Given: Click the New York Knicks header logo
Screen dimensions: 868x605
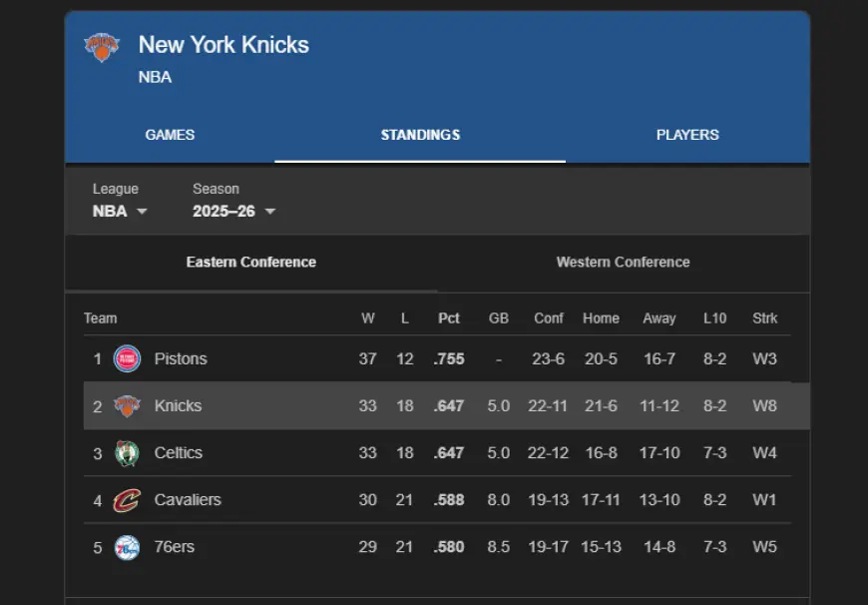Looking at the screenshot, I should pos(101,46).
